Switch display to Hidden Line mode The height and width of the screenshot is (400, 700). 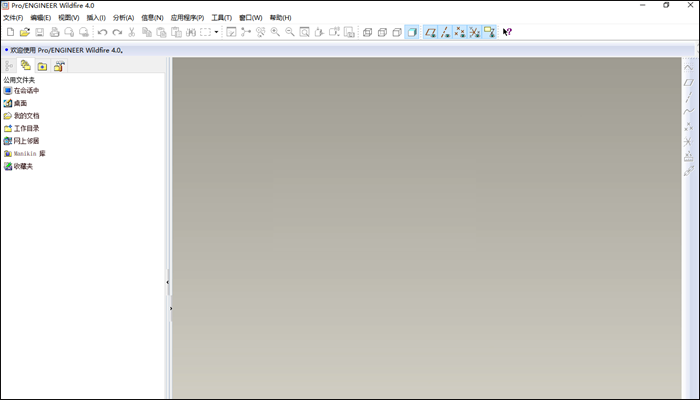[x=382, y=32]
